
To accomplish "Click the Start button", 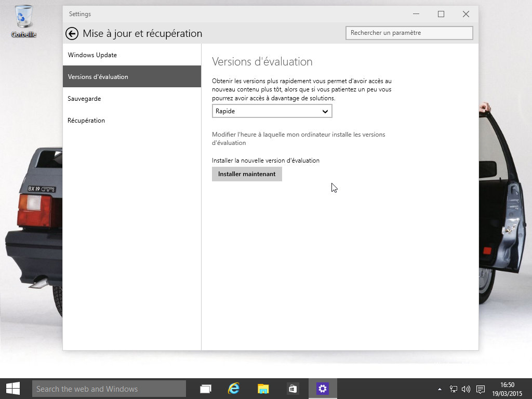I will pos(12,388).
